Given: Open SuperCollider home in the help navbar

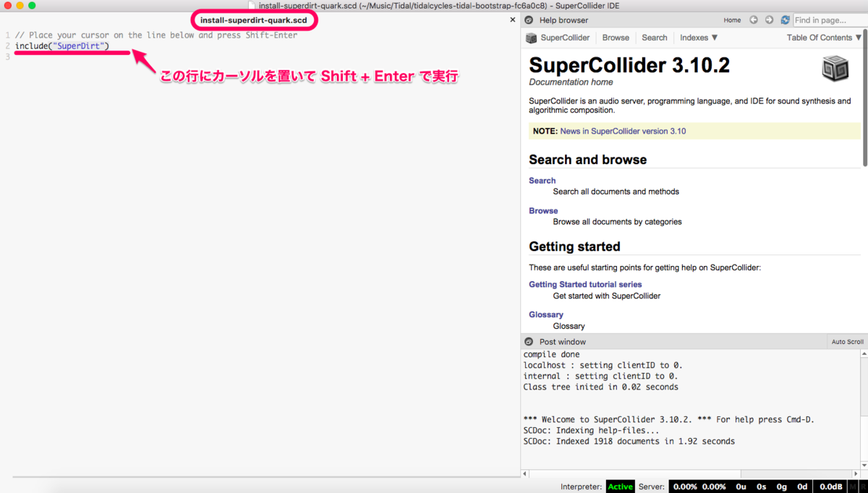Looking at the screenshot, I should pyautogui.click(x=565, y=38).
